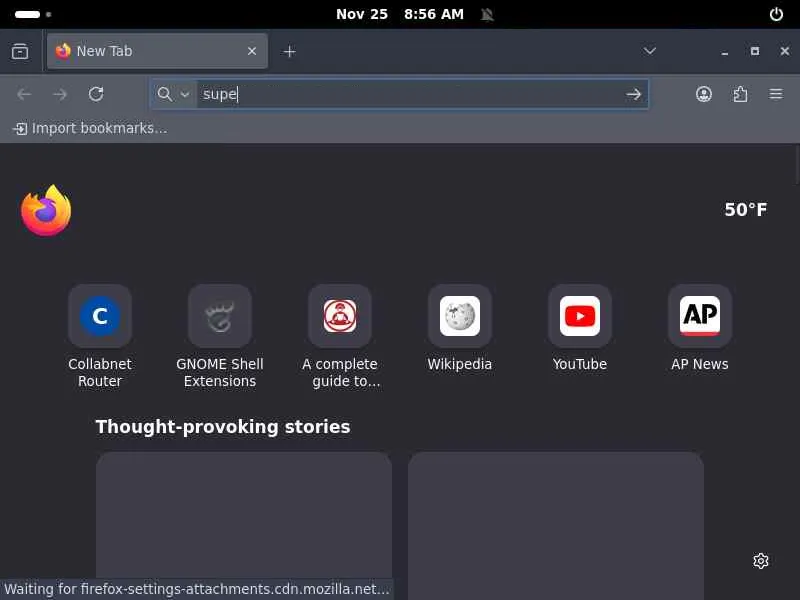Click Import bookmarks link

click(90, 128)
